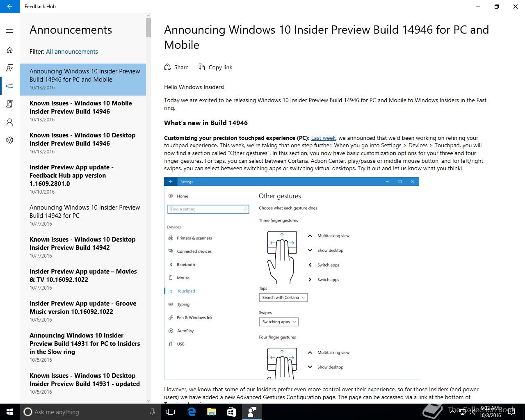The height and width of the screenshot is (420, 525).
Task: Open Movies & TV 10.16092.1022 update announcement
Action: [x=83, y=279]
